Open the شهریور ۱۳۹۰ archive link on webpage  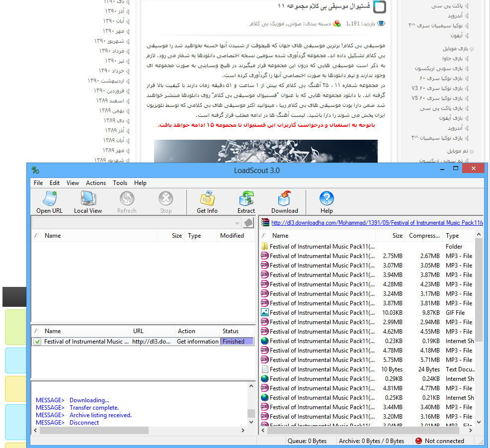[x=109, y=41]
